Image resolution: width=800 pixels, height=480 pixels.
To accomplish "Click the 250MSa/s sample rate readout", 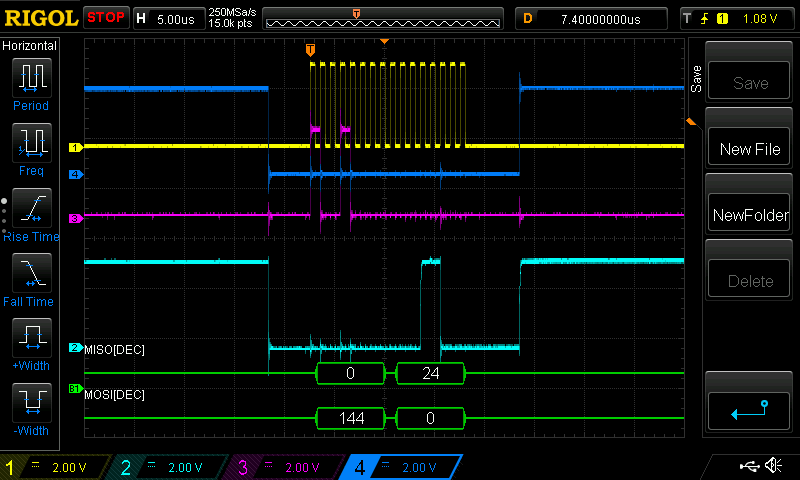I will (232, 12).
